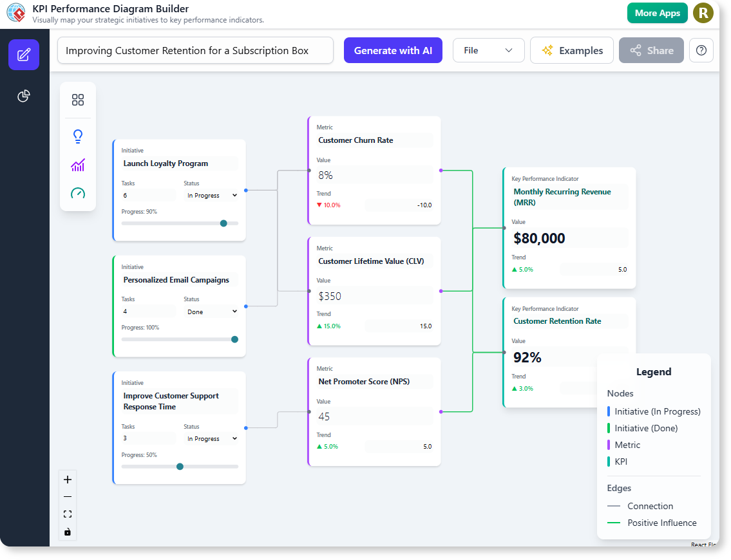This screenshot has width=731, height=560.
Task: Select the purple Metric chart tool
Action: [x=78, y=165]
